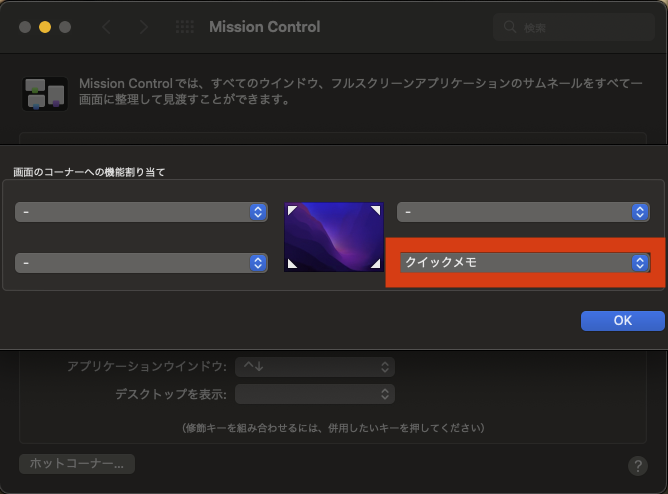Click the アプリケーションウインドウ: label
Screen dimensions: 668x494
pos(147,367)
